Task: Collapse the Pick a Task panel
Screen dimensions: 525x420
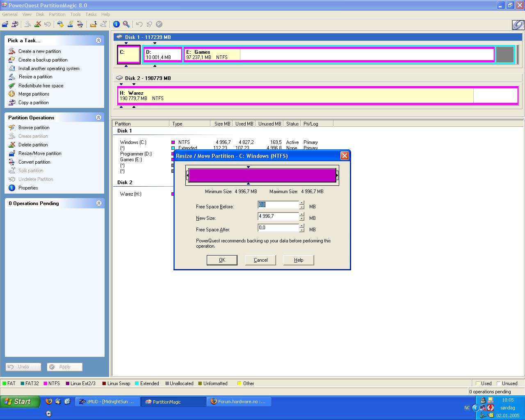Action: click(x=98, y=40)
